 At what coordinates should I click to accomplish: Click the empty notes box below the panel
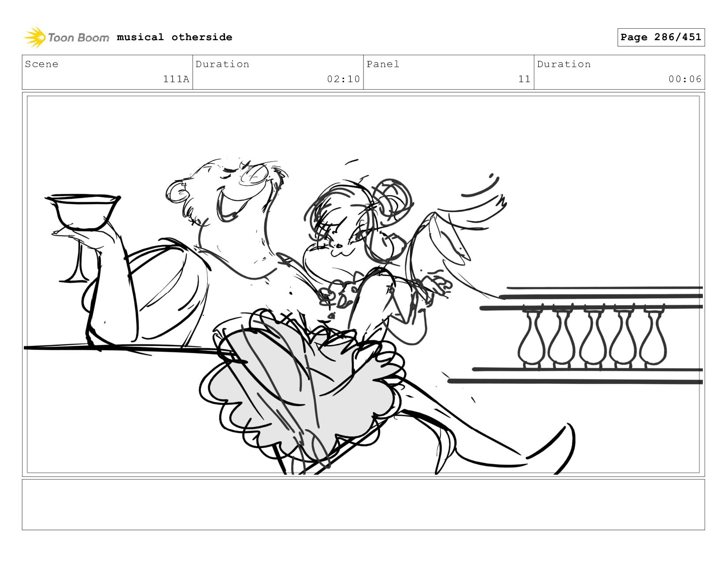point(363,504)
